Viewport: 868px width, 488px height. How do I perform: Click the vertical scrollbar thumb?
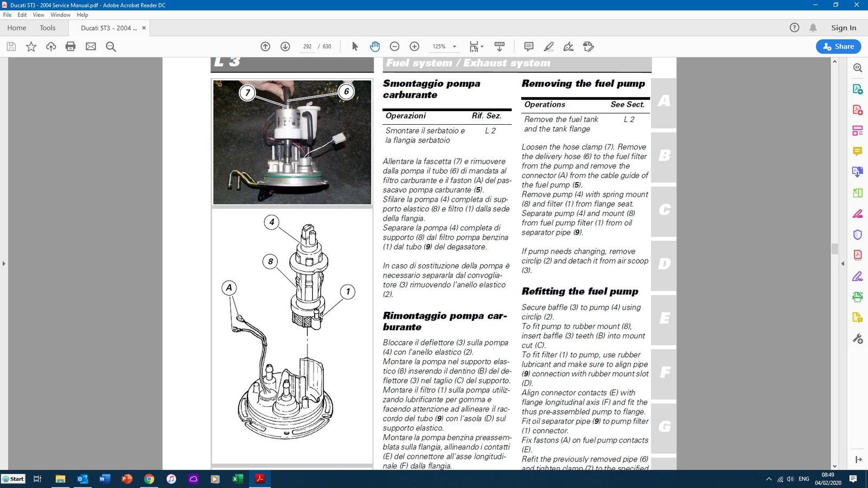click(834, 249)
